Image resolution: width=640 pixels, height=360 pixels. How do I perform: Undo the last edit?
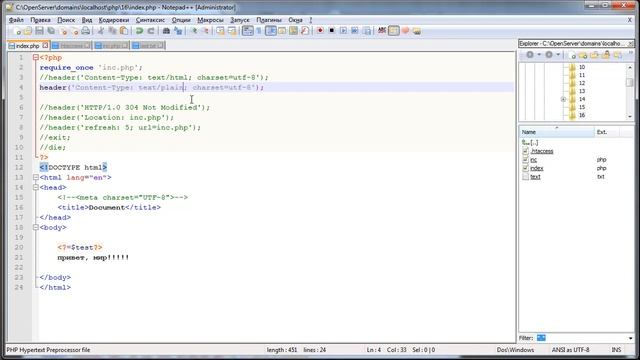pos(139,31)
